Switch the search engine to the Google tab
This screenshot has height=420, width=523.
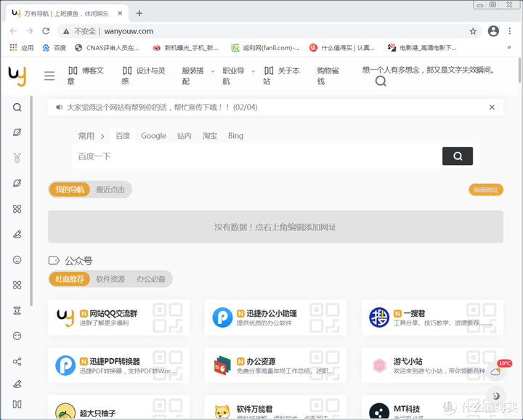coord(153,136)
